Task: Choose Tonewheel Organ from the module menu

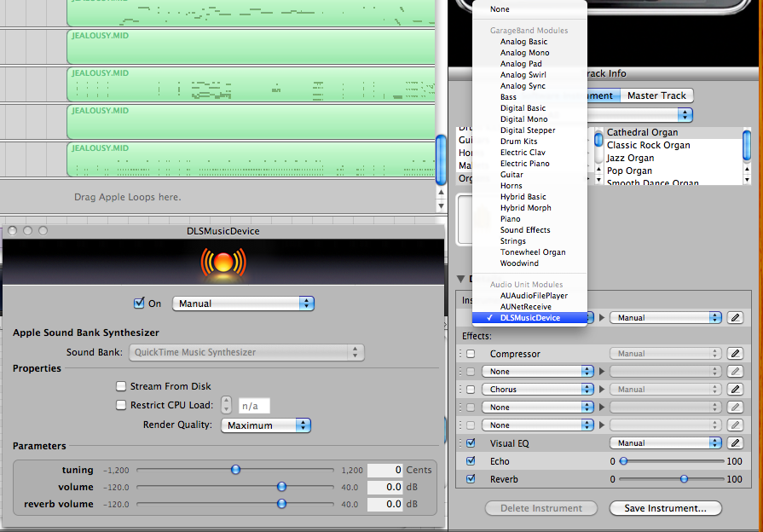Action: point(529,252)
